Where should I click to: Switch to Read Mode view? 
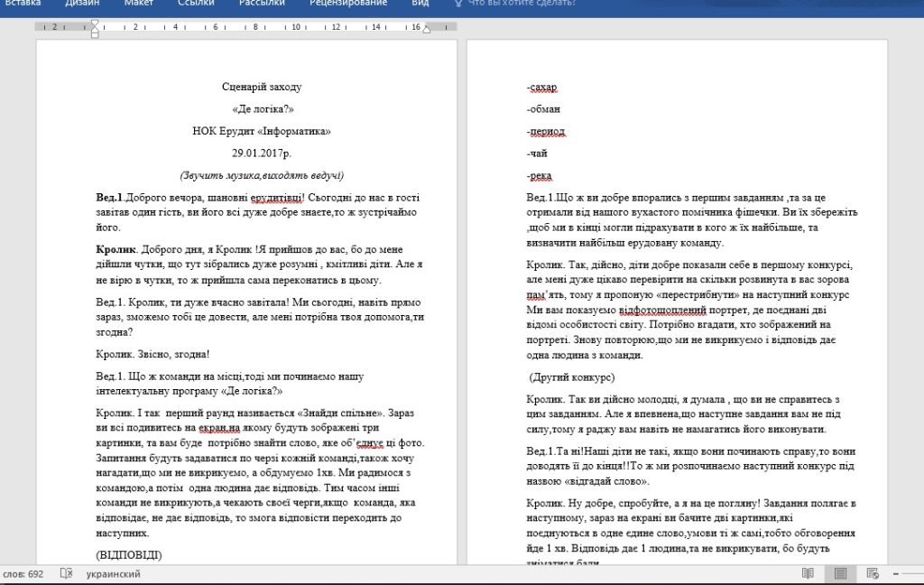coord(808,574)
